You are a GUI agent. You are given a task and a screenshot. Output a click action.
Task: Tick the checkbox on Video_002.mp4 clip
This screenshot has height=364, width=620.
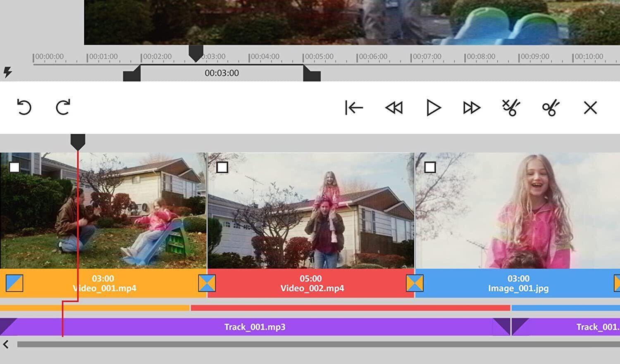(222, 167)
